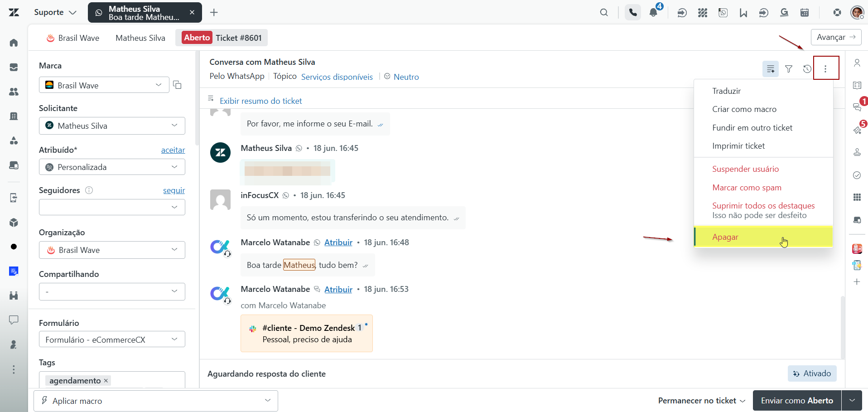
Task: Select Suspender usuário menu item
Action: tap(763, 169)
